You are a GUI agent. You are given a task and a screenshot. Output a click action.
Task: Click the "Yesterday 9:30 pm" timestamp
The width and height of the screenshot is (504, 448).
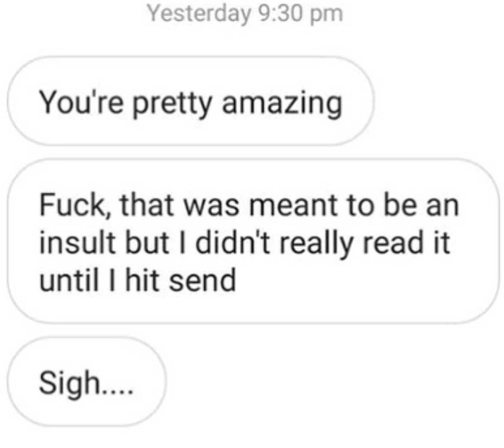245,13
